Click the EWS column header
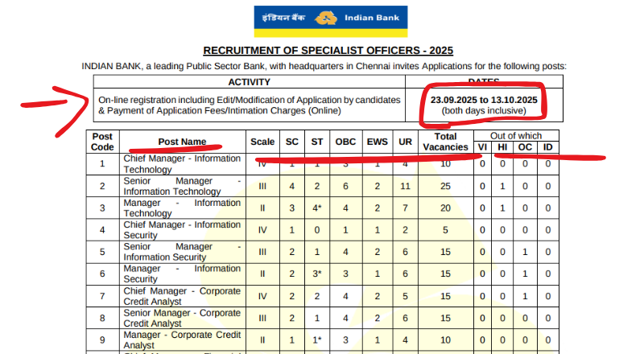This screenshot has height=354, width=644. click(x=377, y=142)
